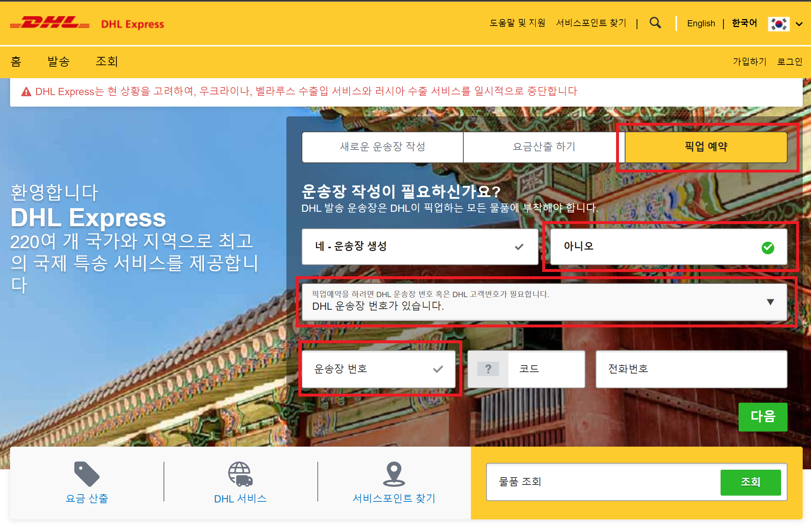Click the globe truck DHL 서비스 icon
811x532 pixels.
240,474
